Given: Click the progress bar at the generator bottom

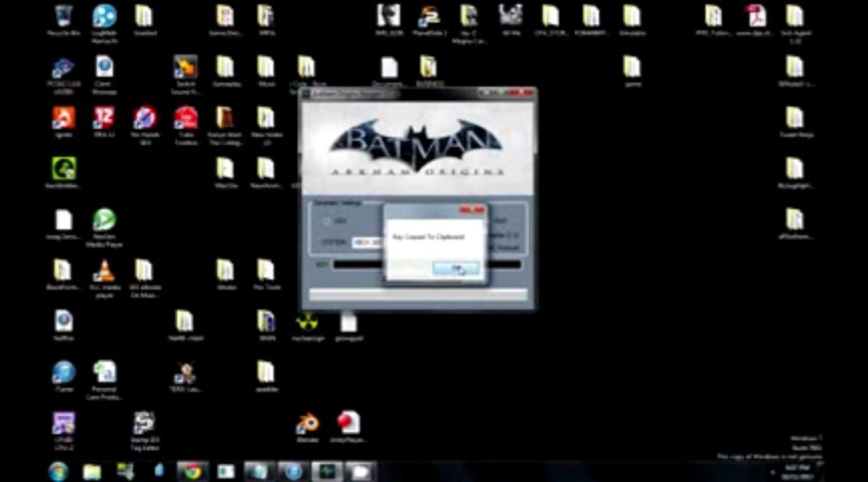Looking at the screenshot, I should [418, 295].
